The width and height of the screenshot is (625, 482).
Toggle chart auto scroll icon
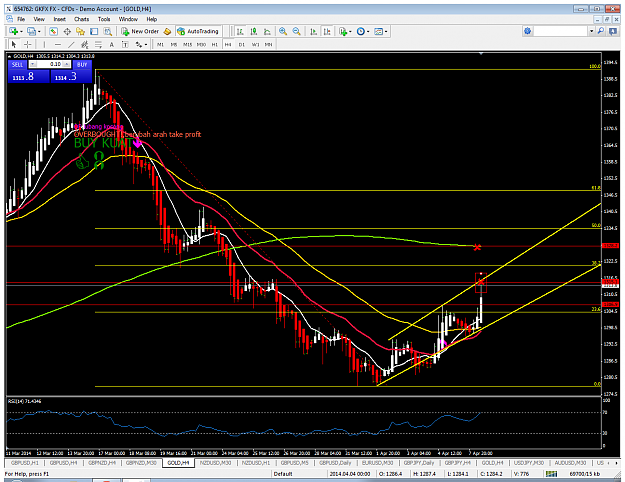(x=314, y=31)
